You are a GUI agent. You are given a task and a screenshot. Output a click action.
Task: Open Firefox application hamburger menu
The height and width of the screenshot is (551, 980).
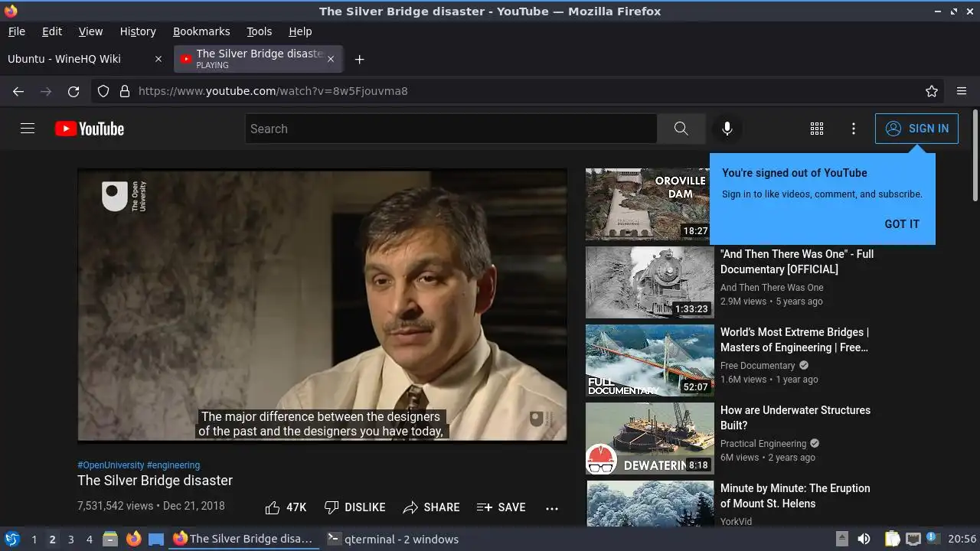962,91
